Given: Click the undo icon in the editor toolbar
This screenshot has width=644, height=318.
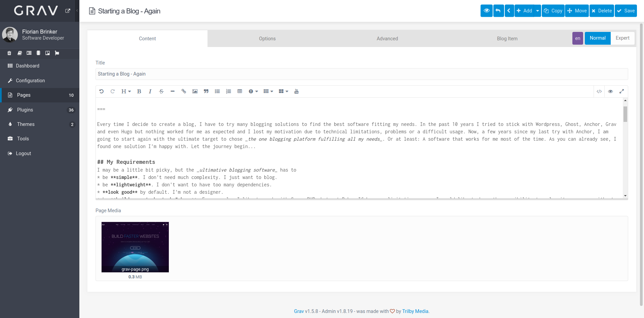Looking at the screenshot, I should point(101,91).
